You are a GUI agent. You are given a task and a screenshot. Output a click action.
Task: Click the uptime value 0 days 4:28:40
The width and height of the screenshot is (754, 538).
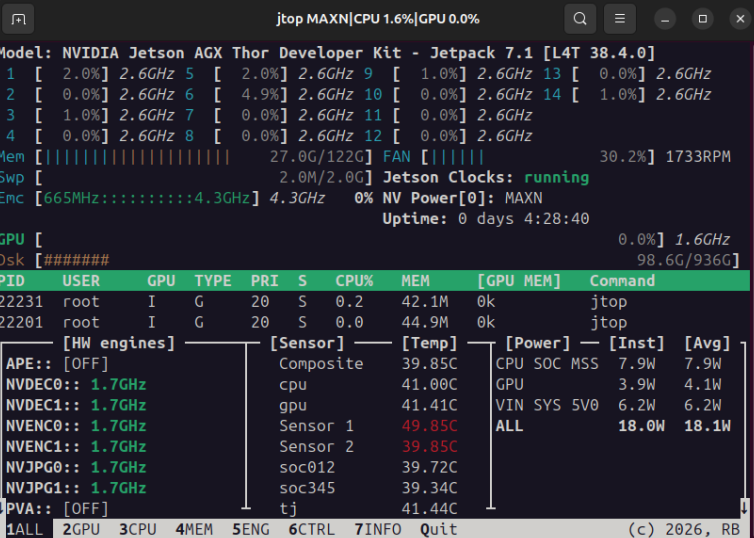pos(524,219)
